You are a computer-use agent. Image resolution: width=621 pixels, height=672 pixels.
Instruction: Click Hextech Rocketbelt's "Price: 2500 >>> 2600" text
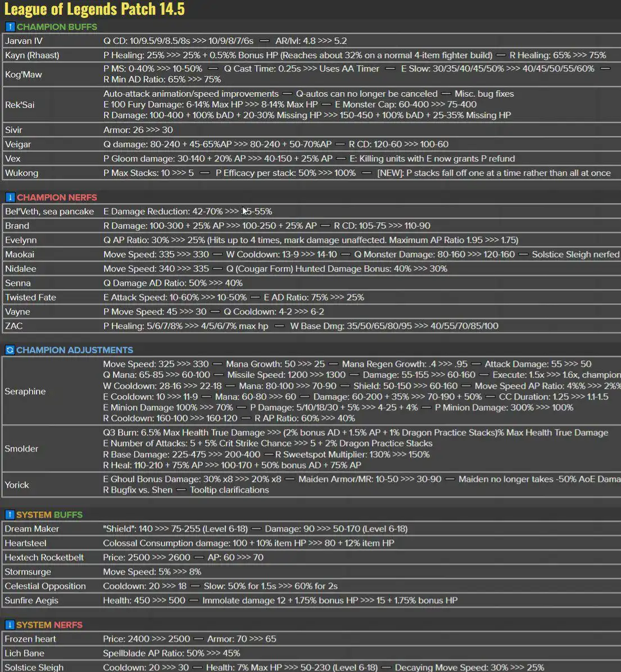point(147,557)
